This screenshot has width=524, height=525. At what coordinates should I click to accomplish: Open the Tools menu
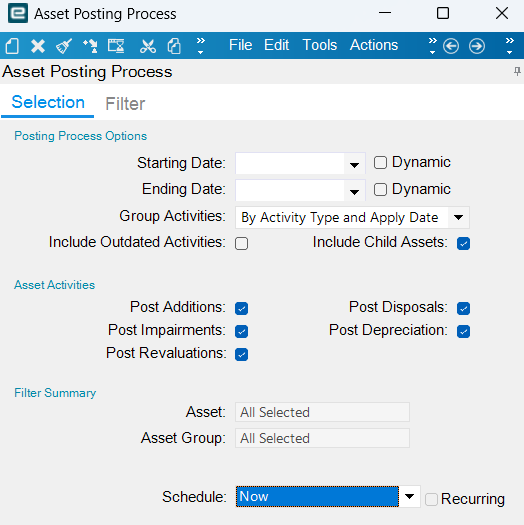(319, 45)
